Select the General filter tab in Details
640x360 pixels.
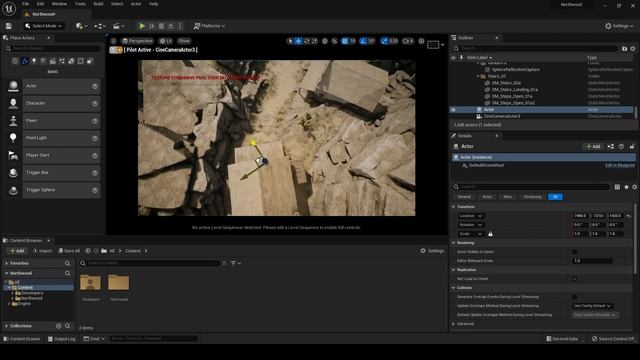click(464, 197)
